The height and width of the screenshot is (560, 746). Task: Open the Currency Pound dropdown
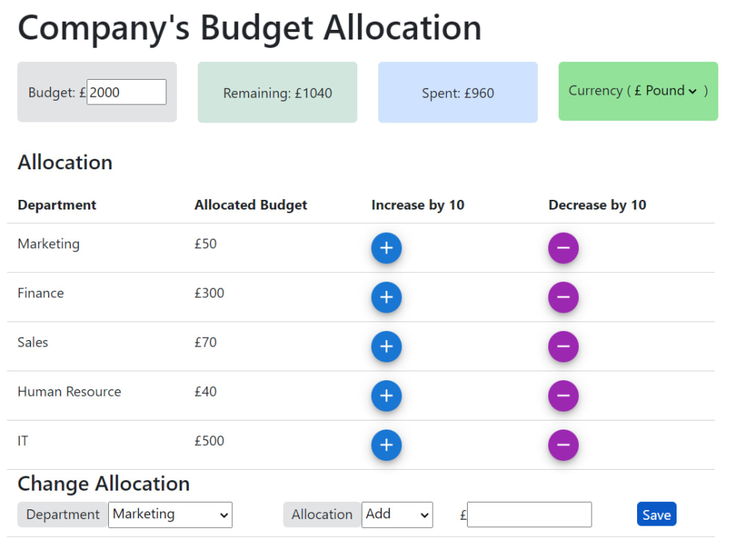coord(665,91)
